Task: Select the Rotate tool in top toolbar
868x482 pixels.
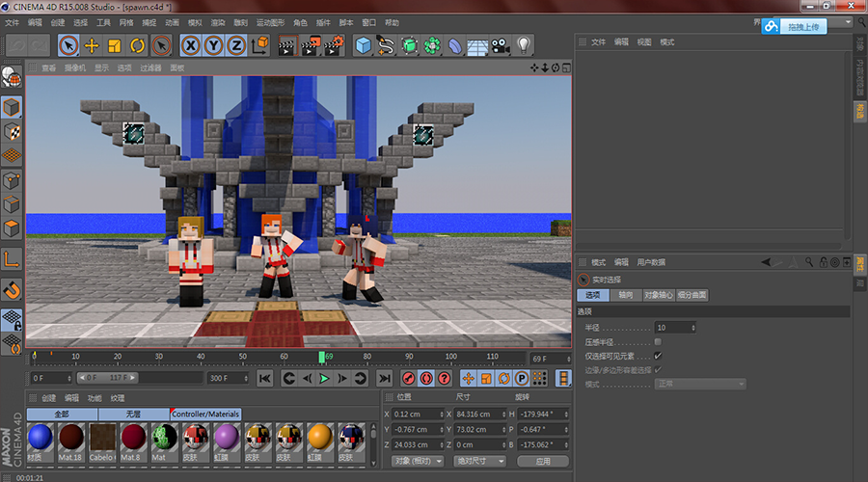Action: (137, 45)
